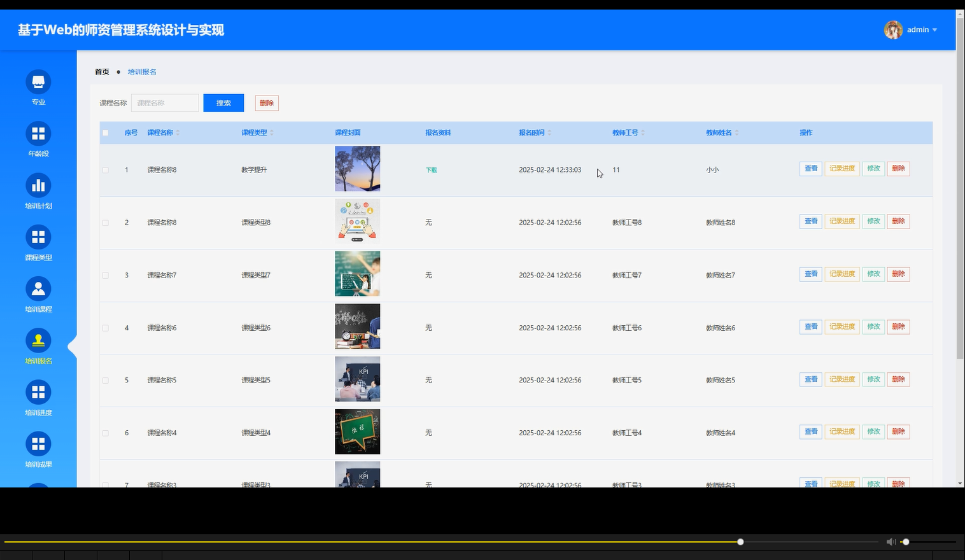
Task: Click 记录进度 for row 1
Action: [842, 169]
